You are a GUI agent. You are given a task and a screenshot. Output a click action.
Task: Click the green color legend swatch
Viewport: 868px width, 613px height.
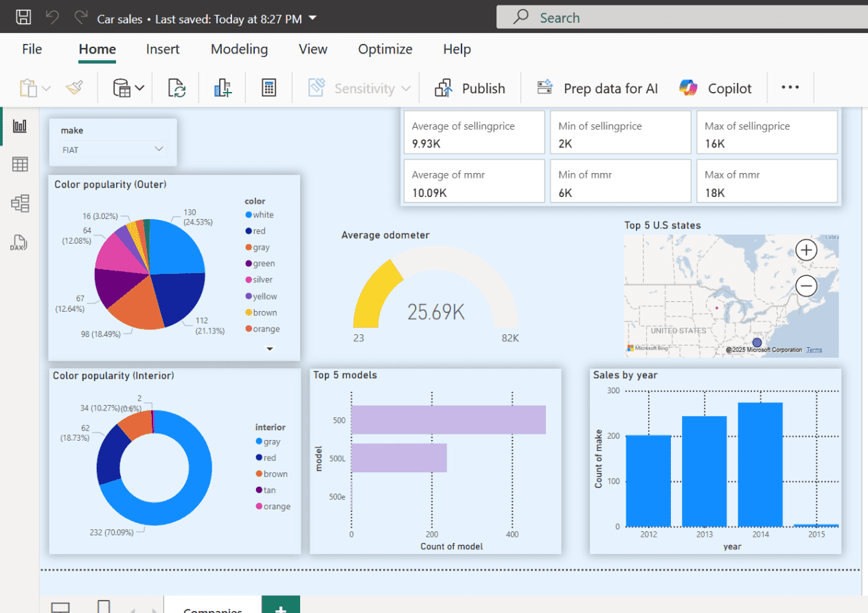click(x=249, y=264)
